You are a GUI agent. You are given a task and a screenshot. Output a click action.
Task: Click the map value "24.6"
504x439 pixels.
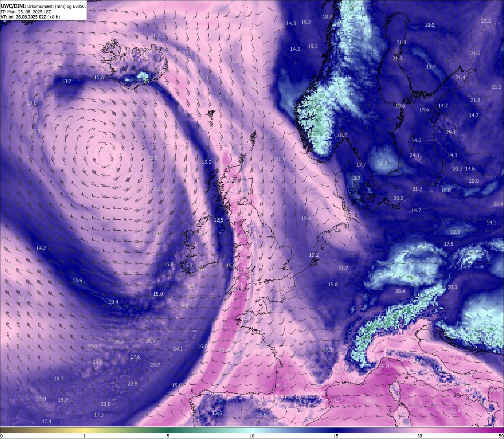pyautogui.click(x=98, y=362)
